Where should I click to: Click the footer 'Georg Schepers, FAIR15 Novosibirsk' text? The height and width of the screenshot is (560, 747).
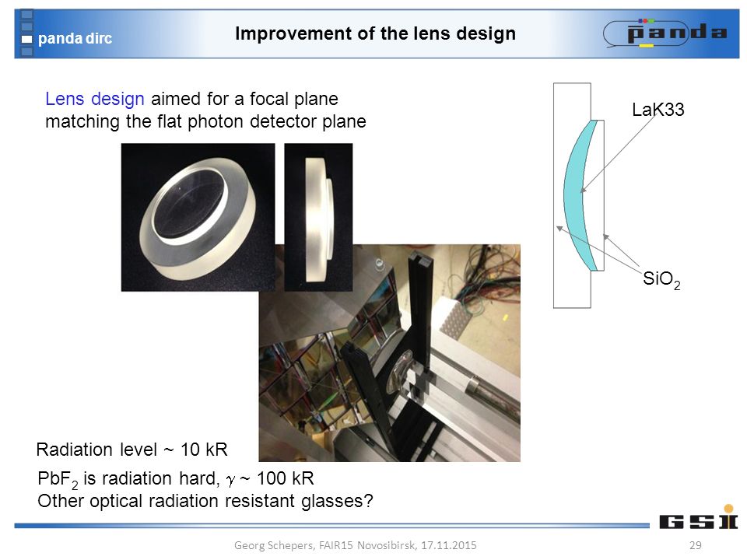[x=355, y=545]
